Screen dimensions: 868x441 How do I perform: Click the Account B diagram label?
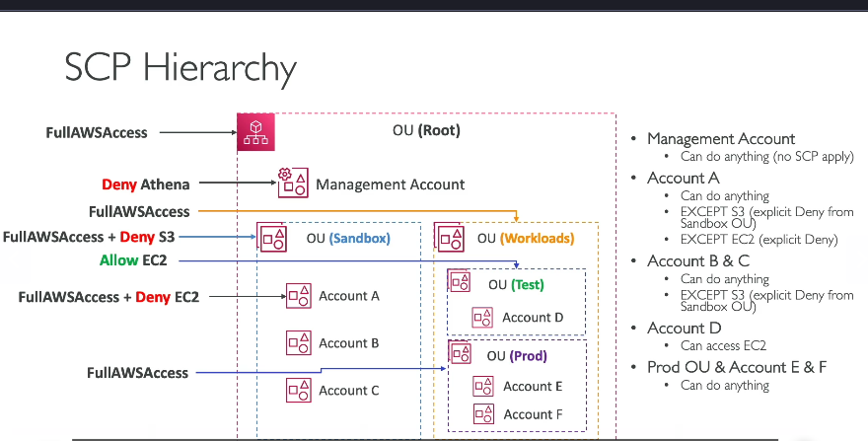click(349, 343)
